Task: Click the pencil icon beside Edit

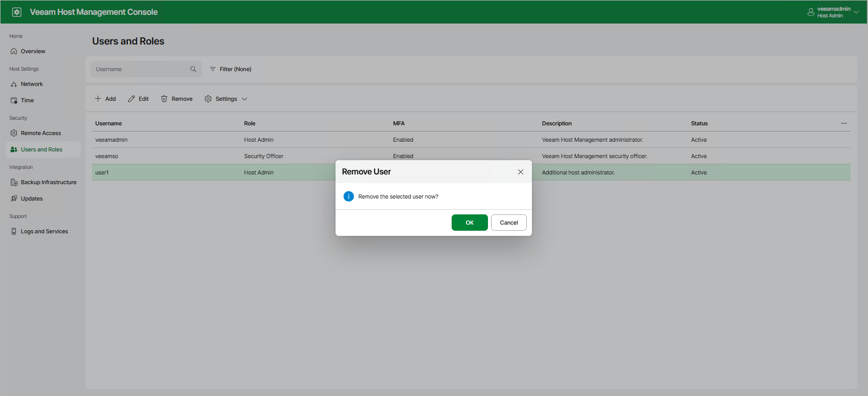Action: pos(131,99)
